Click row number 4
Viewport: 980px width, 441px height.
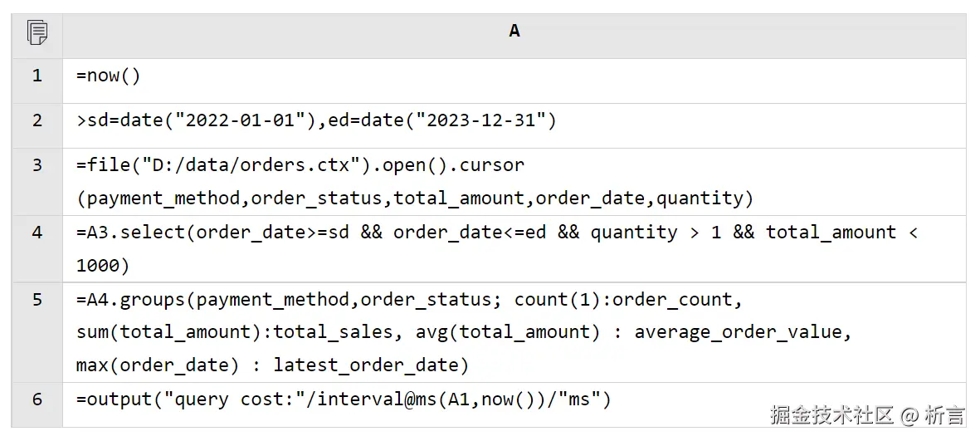(x=37, y=233)
